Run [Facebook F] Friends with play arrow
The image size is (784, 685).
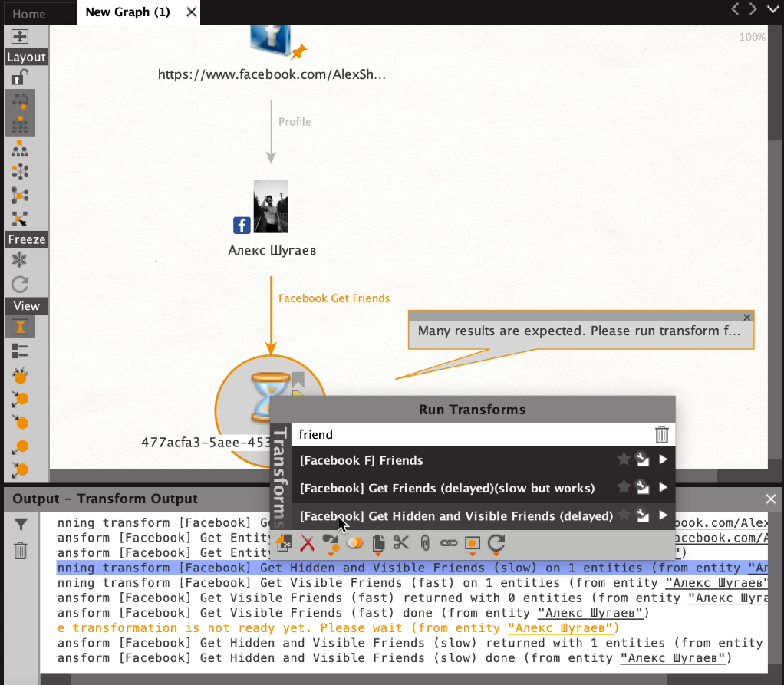[663, 459]
